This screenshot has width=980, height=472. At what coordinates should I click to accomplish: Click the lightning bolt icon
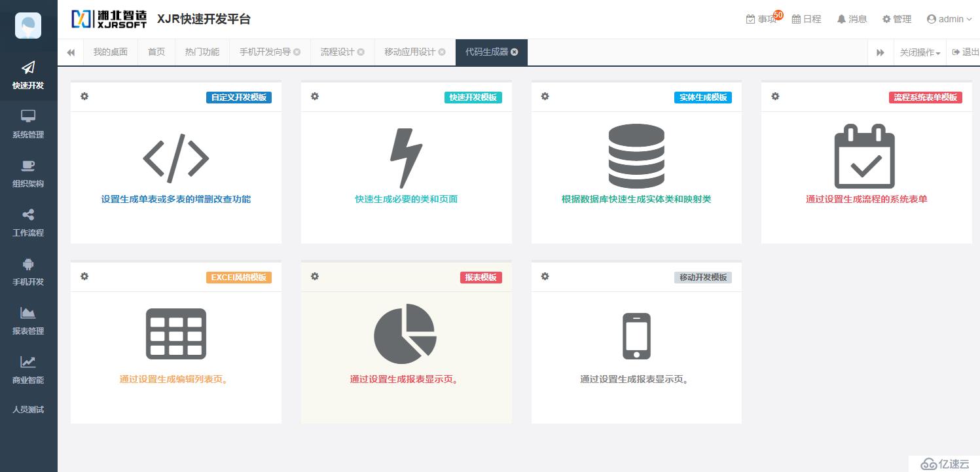tap(406, 158)
